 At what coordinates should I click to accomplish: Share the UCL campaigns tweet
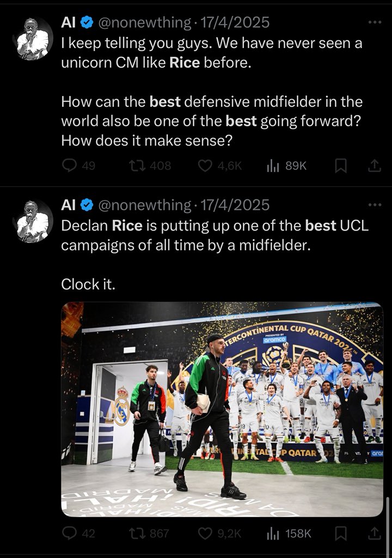point(374,533)
